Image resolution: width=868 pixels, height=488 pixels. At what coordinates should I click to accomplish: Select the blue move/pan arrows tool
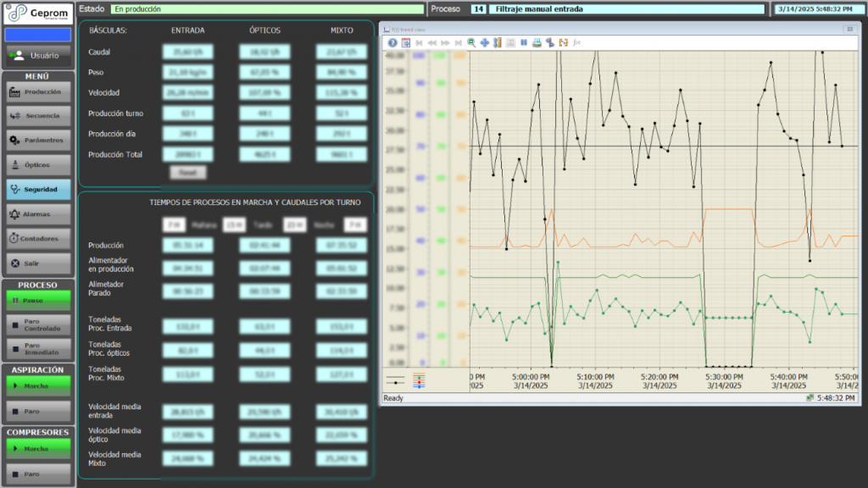point(484,42)
